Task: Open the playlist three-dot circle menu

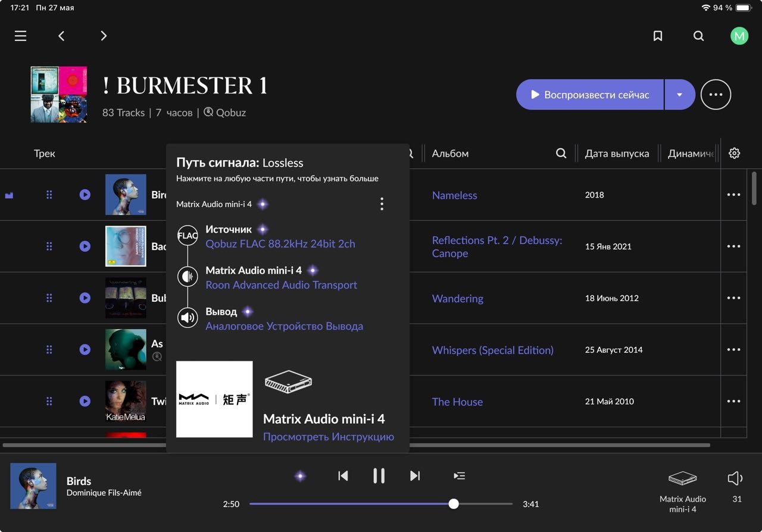Action: point(716,95)
